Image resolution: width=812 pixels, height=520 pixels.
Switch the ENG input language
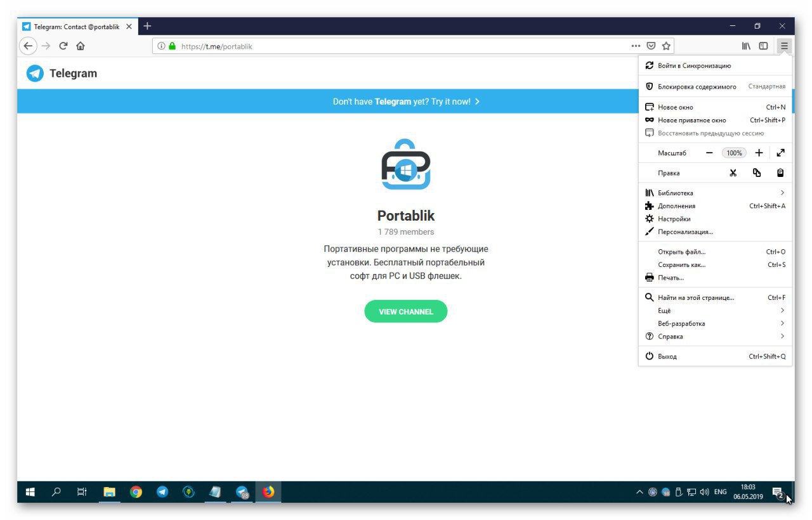click(720, 491)
